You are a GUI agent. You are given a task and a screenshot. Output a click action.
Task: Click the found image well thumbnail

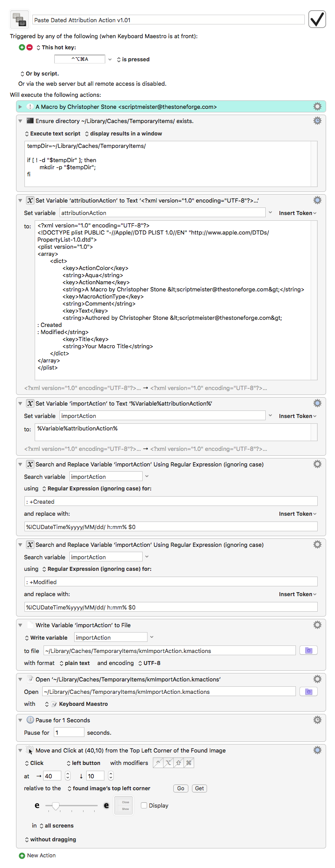click(124, 805)
